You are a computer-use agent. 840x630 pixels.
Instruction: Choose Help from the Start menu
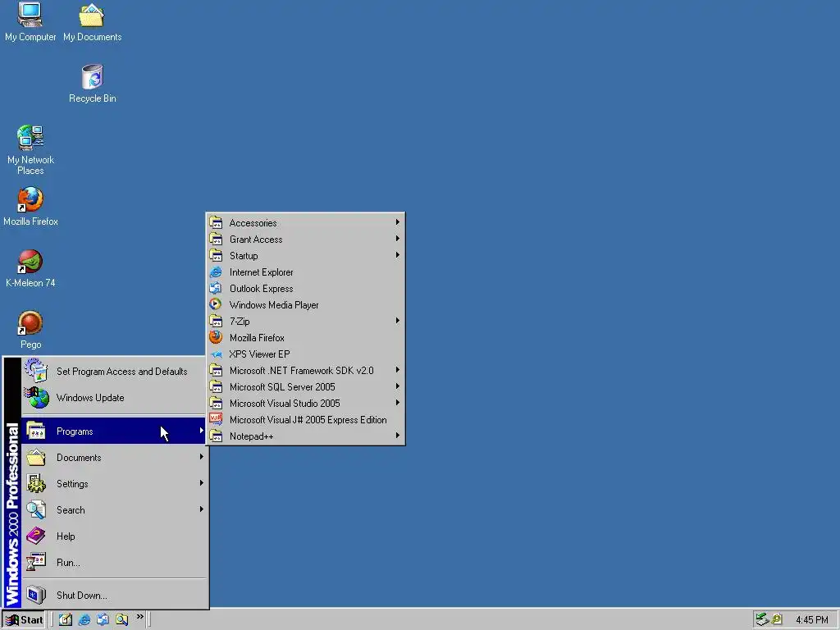pos(114,536)
